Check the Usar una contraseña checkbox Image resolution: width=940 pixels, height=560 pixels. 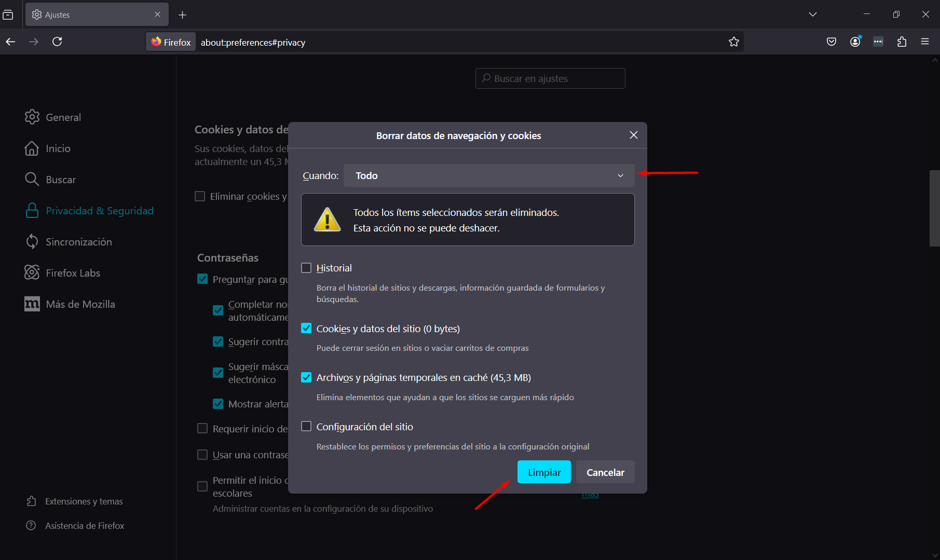[x=202, y=455]
